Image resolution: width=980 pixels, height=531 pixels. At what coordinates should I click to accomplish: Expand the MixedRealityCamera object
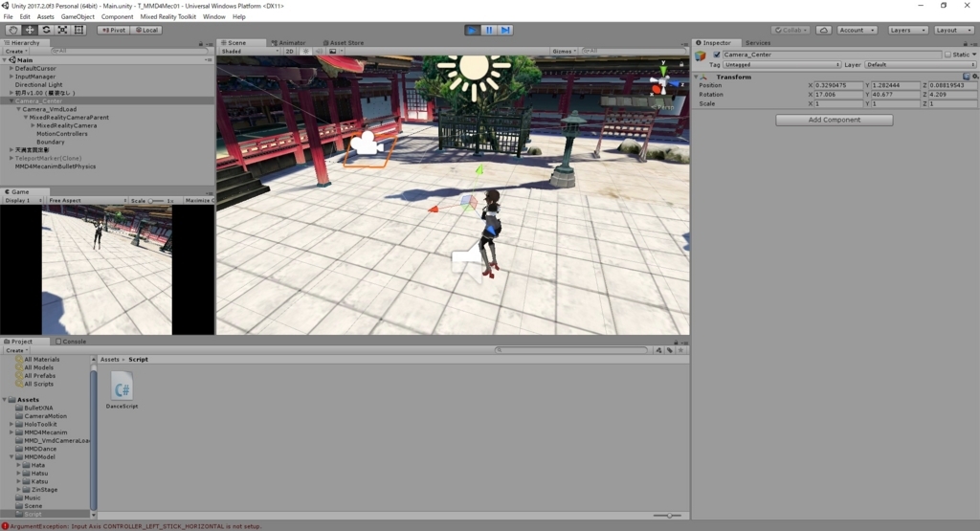coord(33,125)
